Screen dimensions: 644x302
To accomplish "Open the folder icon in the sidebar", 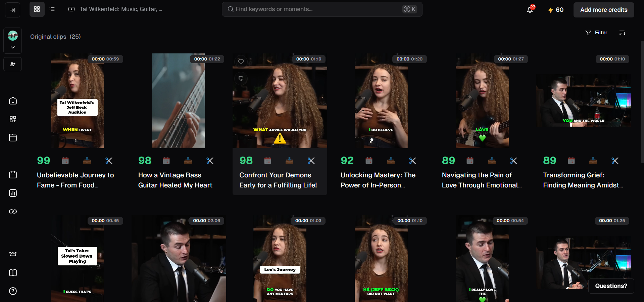I will point(13,137).
